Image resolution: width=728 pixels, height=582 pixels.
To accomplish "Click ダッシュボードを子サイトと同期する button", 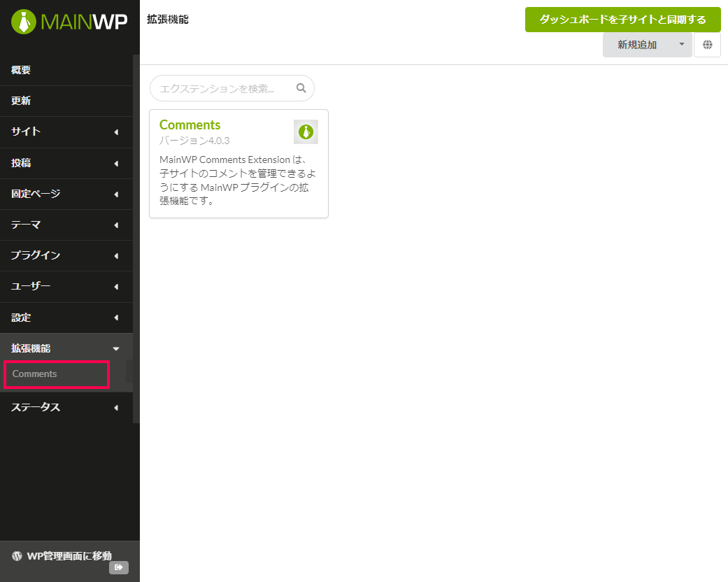I will (x=622, y=20).
